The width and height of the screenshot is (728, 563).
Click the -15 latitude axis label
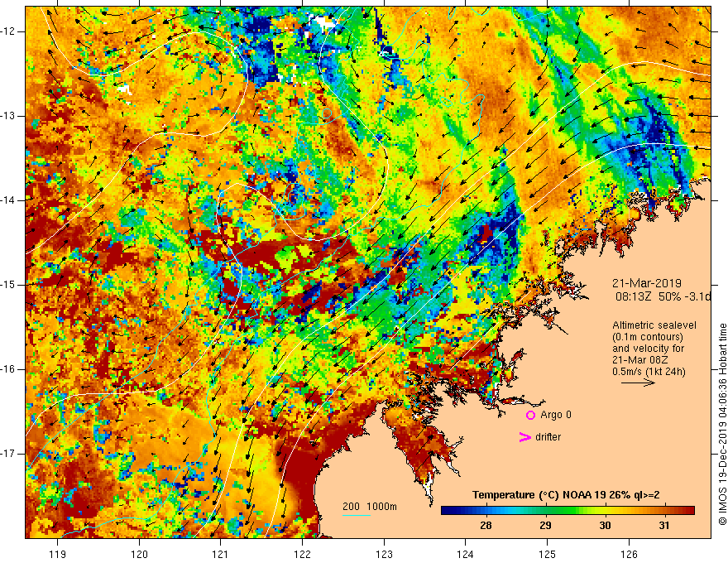tap(8, 285)
